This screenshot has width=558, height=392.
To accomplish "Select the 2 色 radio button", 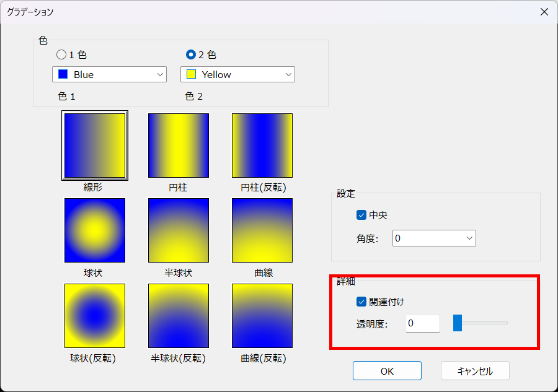I will (191, 54).
